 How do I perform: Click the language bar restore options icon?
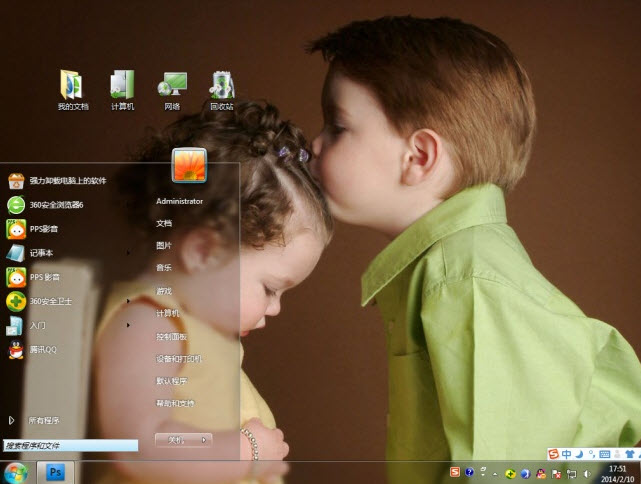[483, 471]
